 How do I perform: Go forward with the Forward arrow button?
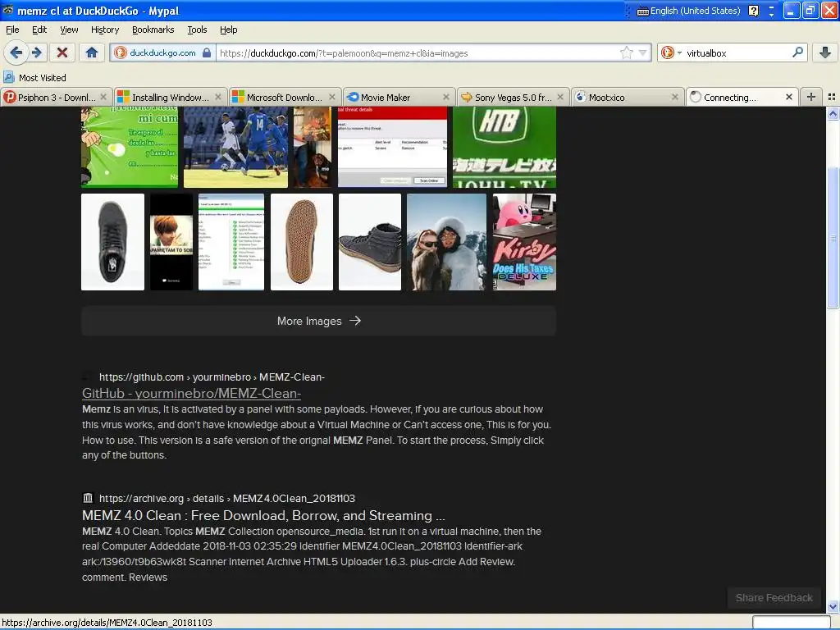pyautogui.click(x=37, y=52)
